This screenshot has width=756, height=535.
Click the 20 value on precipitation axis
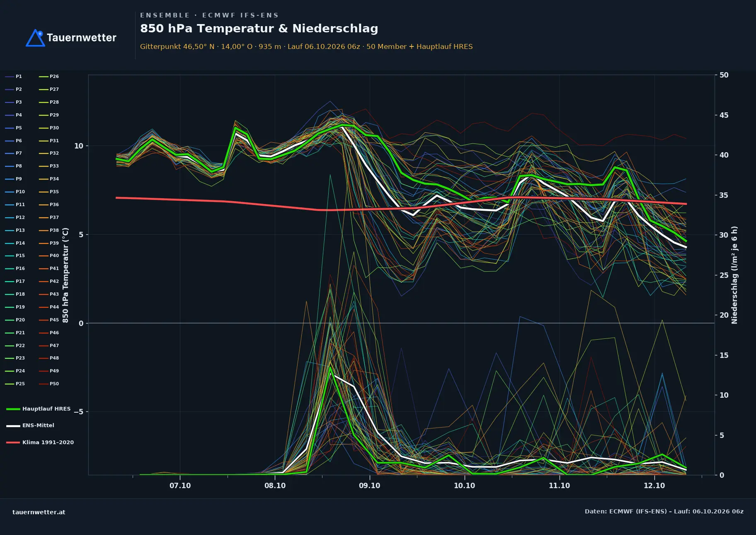(x=724, y=315)
